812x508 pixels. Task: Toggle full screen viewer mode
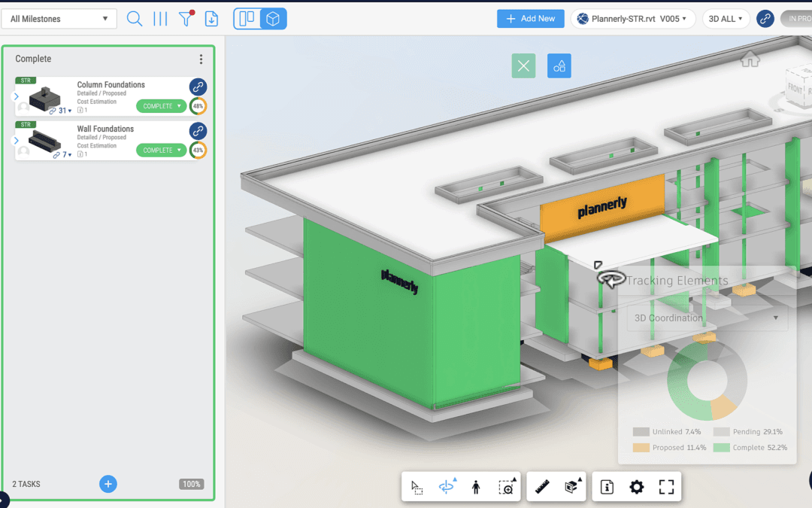click(666, 487)
